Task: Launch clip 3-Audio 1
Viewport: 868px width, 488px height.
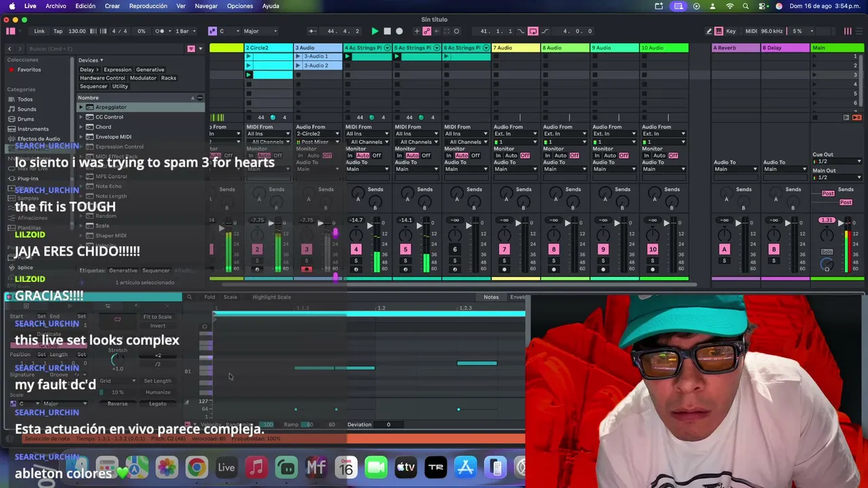Action: tap(298, 56)
